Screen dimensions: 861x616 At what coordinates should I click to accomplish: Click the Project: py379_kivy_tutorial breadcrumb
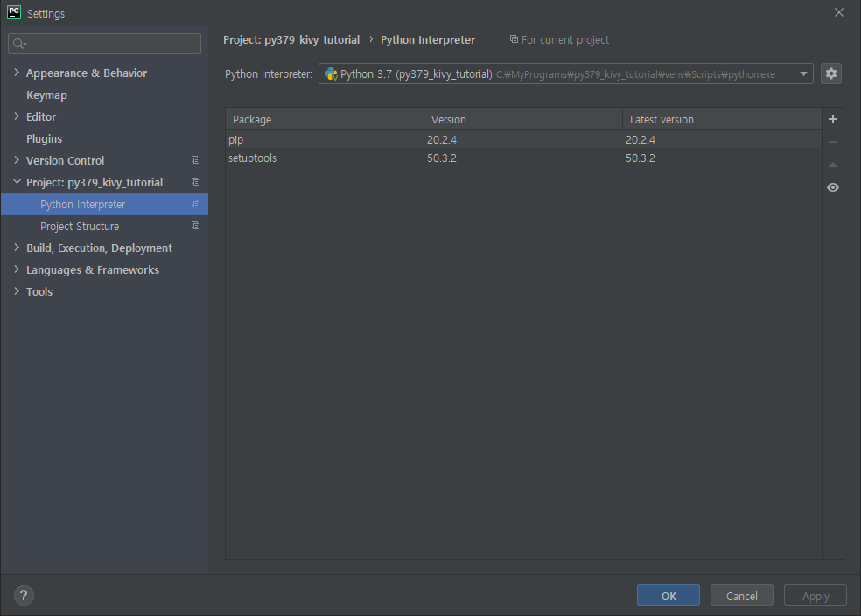(x=291, y=40)
